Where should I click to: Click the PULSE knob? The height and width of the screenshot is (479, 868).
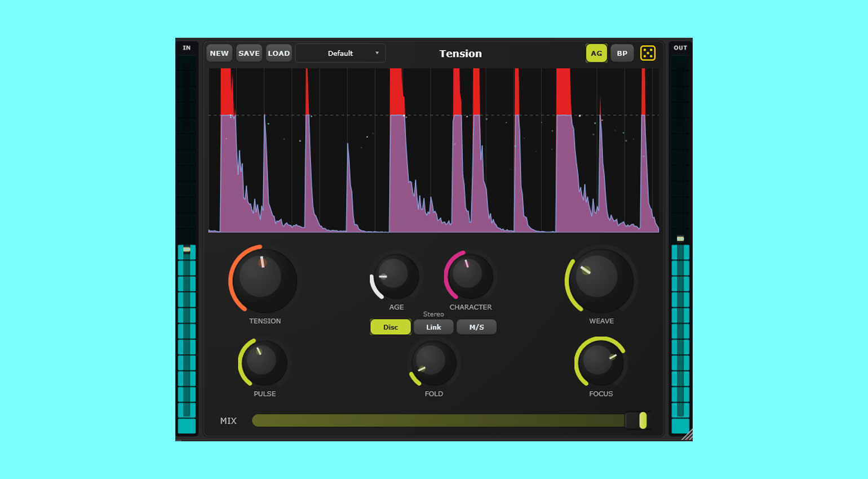pyautogui.click(x=262, y=362)
